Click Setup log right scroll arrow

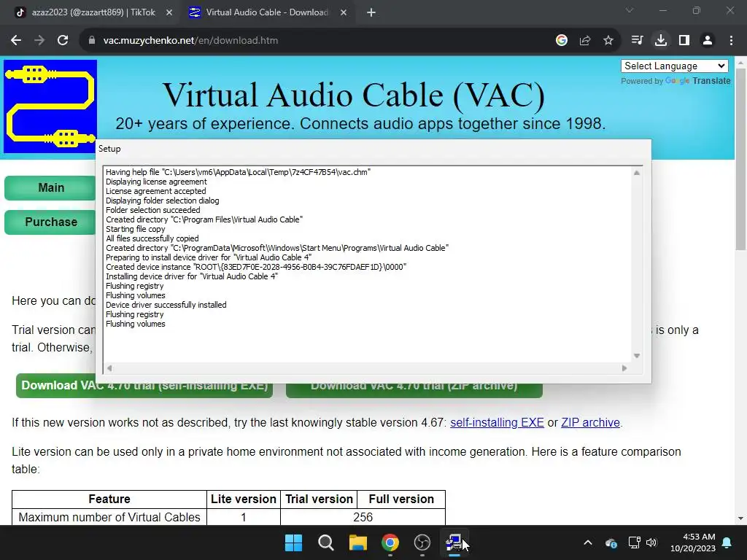(x=624, y=368)
